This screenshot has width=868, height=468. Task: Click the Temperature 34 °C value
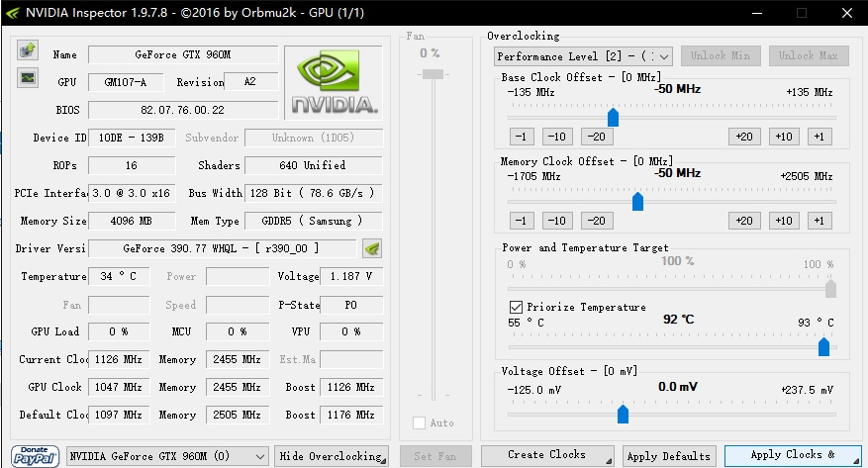(x=119, y=276)
